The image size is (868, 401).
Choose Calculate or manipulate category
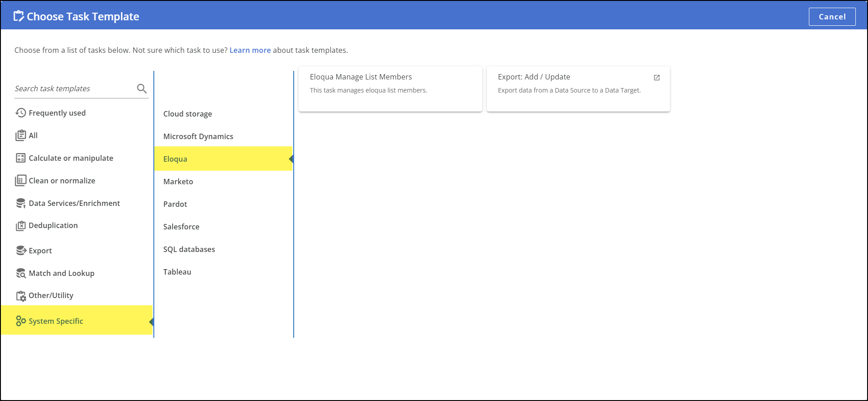[x=71, y=158]
